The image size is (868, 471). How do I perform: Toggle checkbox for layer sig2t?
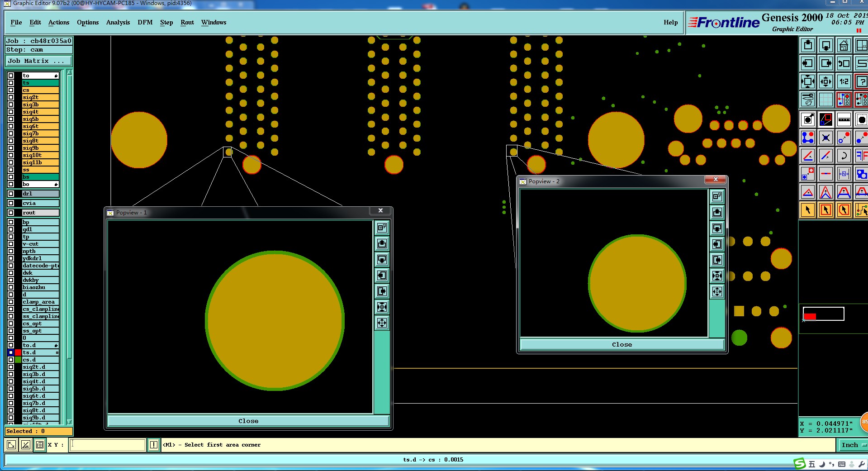pyautogui.click(x=11, y=97)
